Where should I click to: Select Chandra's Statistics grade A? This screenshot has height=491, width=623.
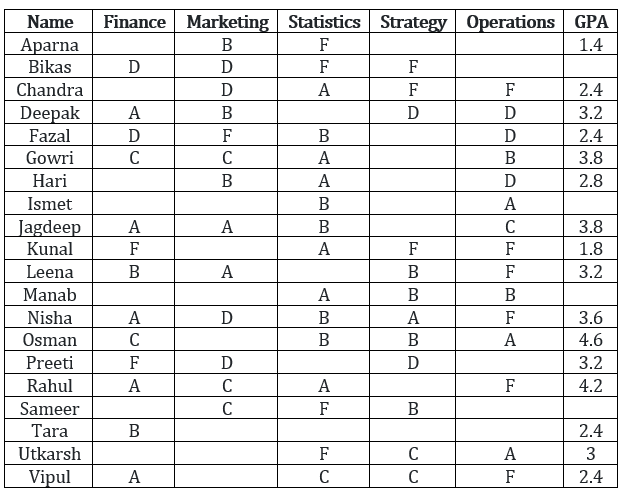323,89
